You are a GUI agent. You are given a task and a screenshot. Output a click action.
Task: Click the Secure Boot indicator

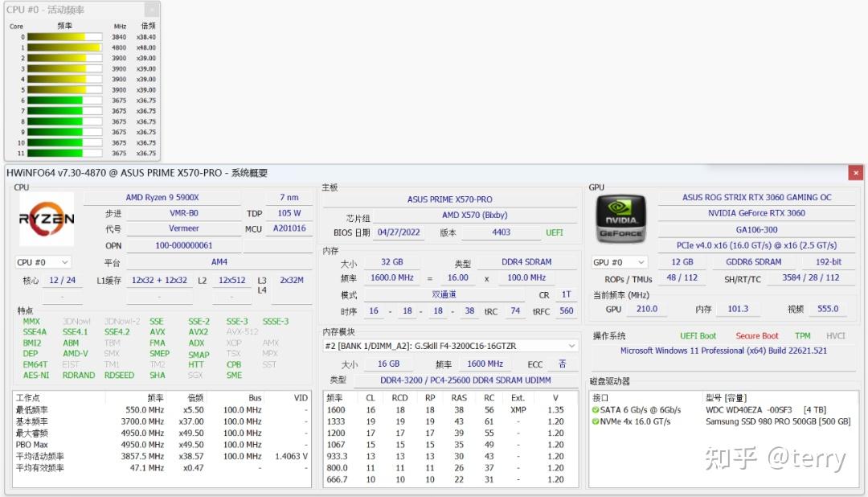757,336
